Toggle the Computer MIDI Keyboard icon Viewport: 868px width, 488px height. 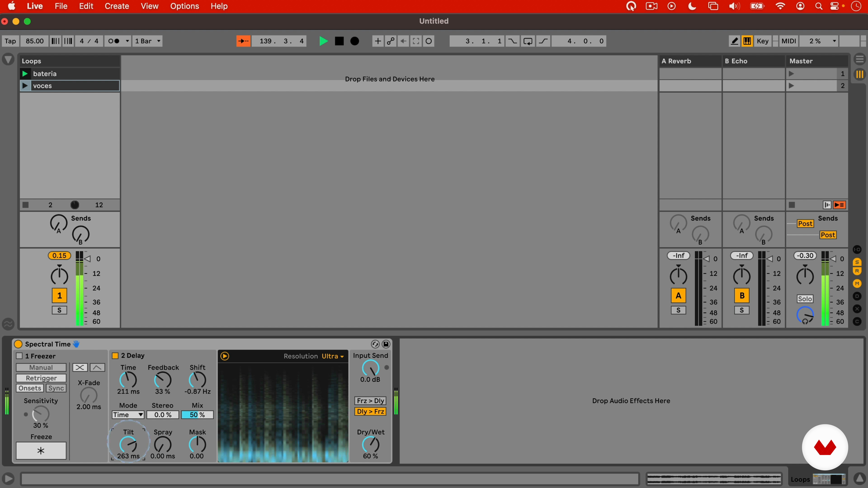coord(747,41)
